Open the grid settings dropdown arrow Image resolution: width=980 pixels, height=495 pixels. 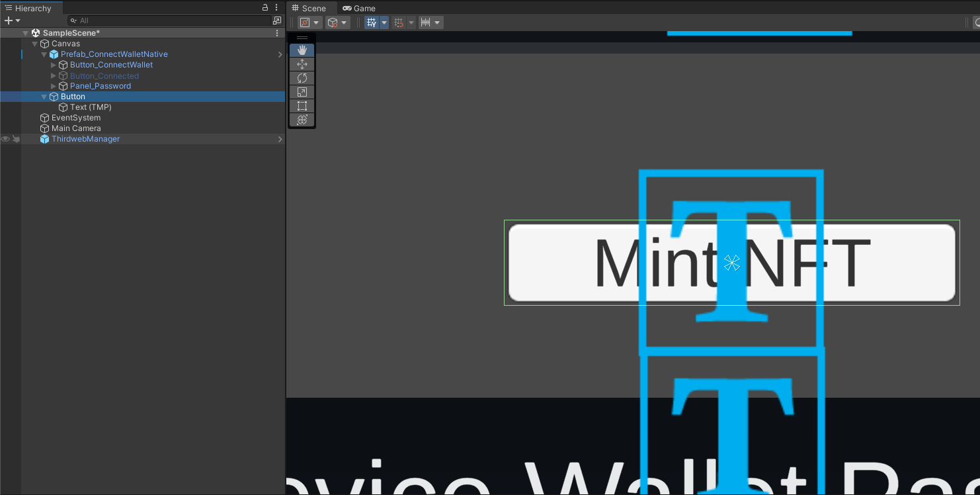coord(384,22)
